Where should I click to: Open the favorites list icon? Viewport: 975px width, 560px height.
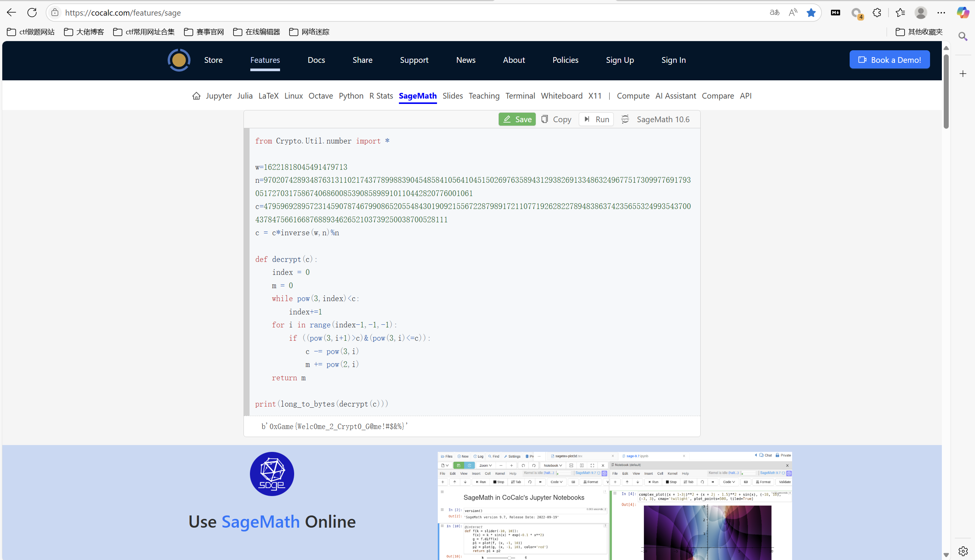click(x=900, y=13)
